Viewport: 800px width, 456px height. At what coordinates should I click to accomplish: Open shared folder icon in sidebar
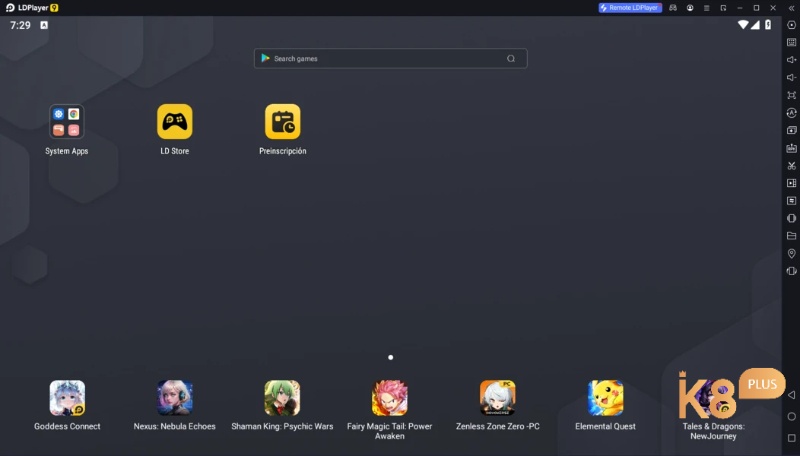pyautogui.click(x=791, y=236)
